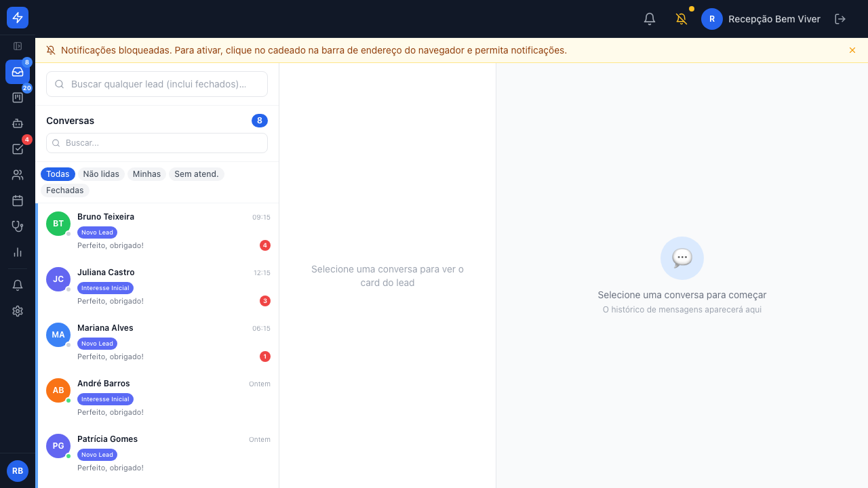The image size is (868, 488).
Task: Open the calendar icon in sidebar
Action: click(x=18, y=201)
